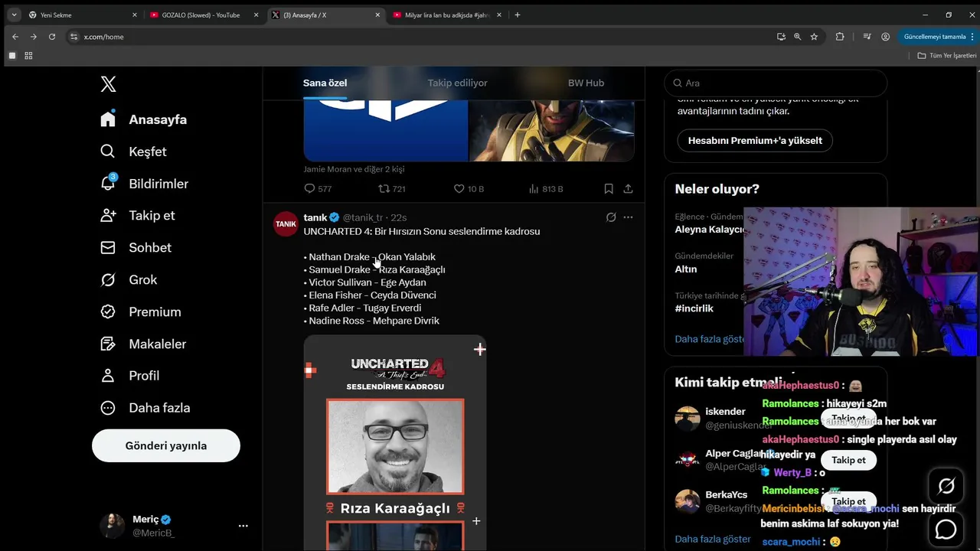The height and width of the screenshot is (551, 980).
Task: Click Hesabını Premium+'a yükselt button
Action: 755,140
